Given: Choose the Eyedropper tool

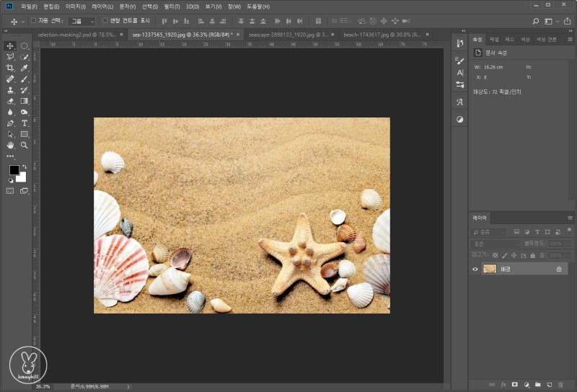Looking at the screenshot, I should point(25,68).
